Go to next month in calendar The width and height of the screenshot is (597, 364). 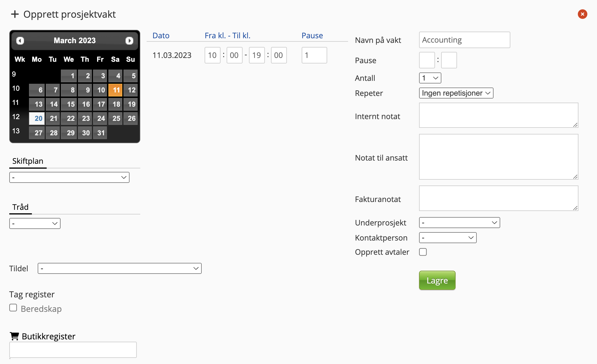coord(129,41)
